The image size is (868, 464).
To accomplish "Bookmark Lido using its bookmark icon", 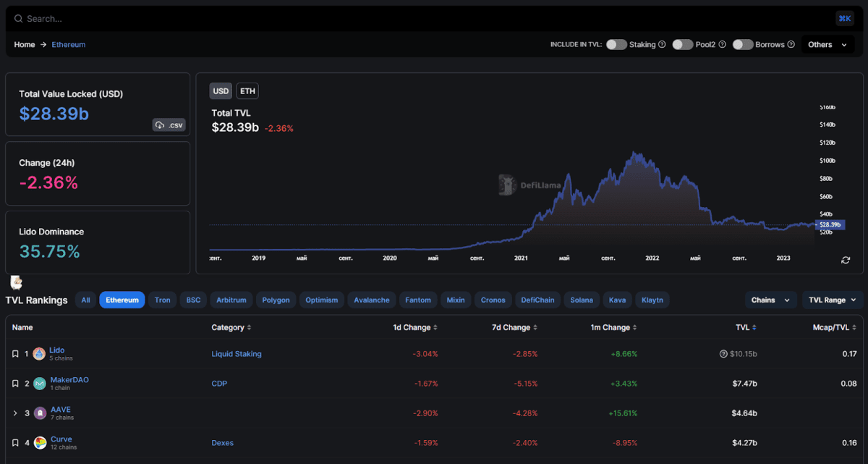I will (15, 353).
